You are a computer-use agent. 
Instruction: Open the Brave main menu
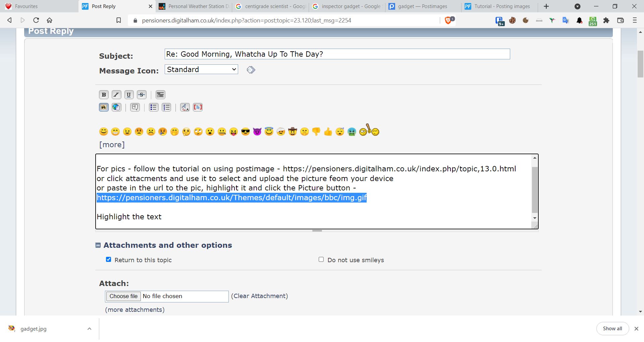(635, 20)
